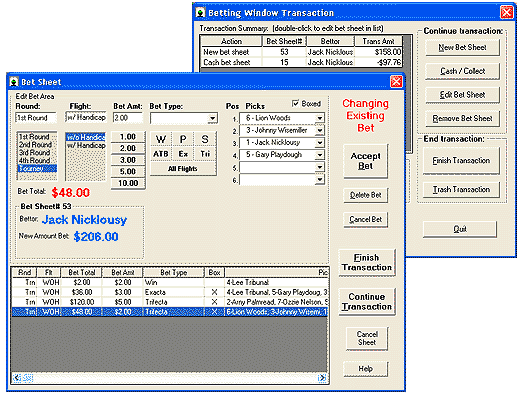Viewport: 522px width, 396px height.
Task: Click the Bet Sheet window title icon
Action: 14,82
